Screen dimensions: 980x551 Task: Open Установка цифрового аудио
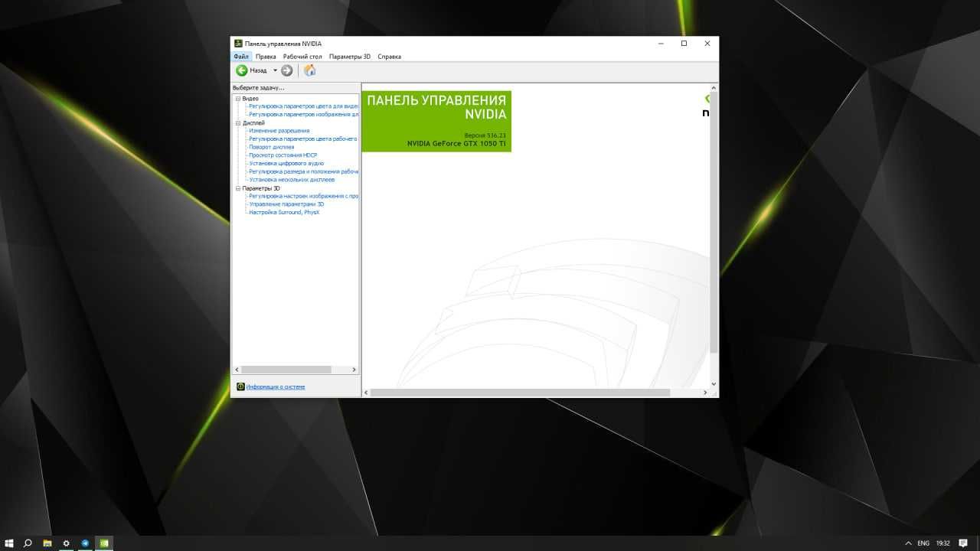[286, 164]
